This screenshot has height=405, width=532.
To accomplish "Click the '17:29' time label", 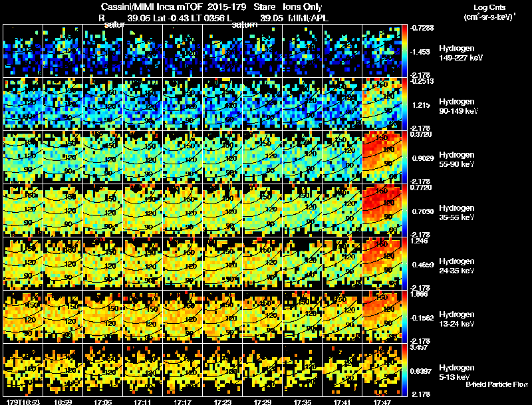I will point(262,402).
